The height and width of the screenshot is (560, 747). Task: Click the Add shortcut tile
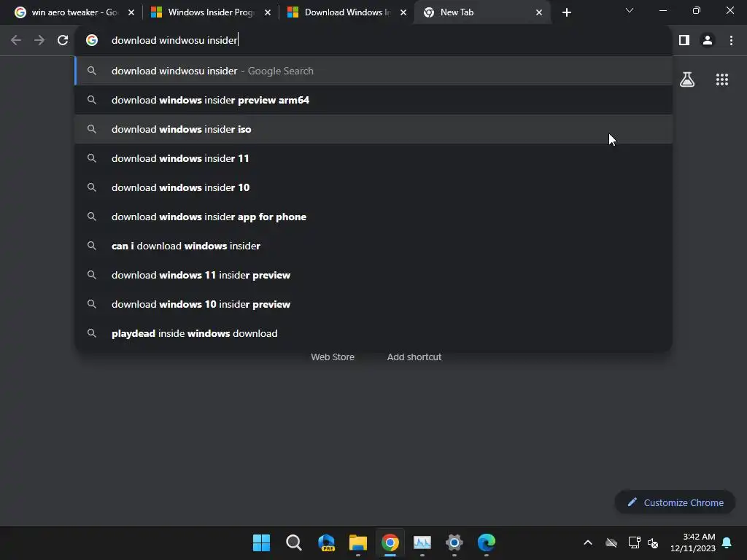[x=414, y=357]
